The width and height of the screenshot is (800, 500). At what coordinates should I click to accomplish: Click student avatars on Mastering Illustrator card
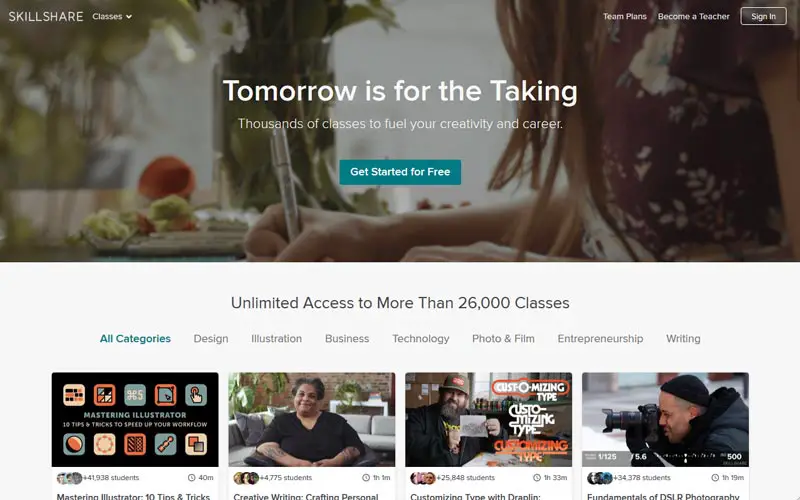(69, 478)
